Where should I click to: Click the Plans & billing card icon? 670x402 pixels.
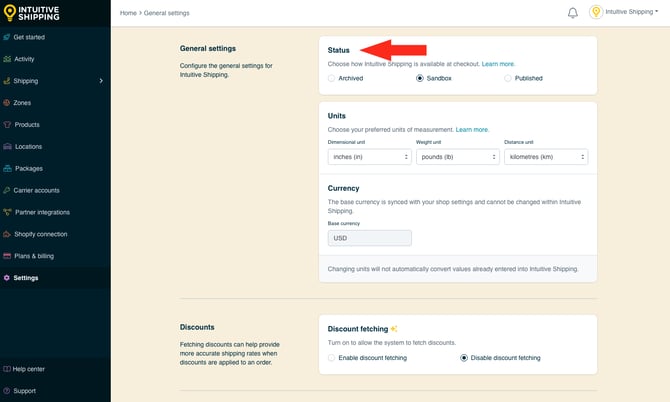tap(7, 256)
